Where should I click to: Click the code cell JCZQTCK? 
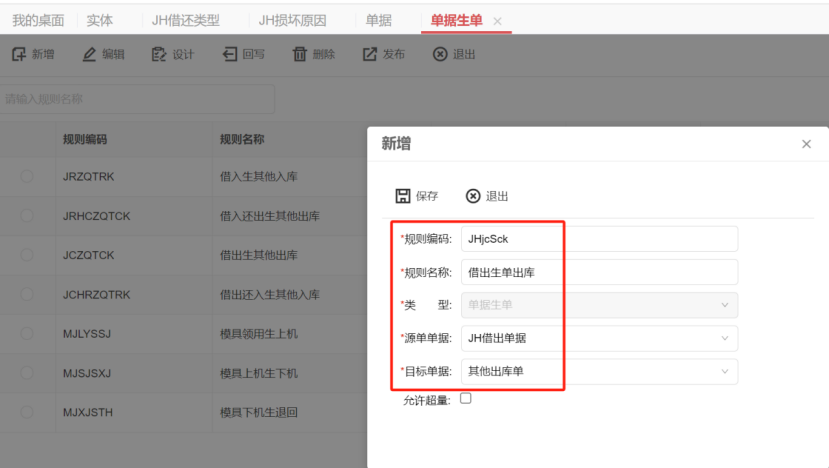88,255
